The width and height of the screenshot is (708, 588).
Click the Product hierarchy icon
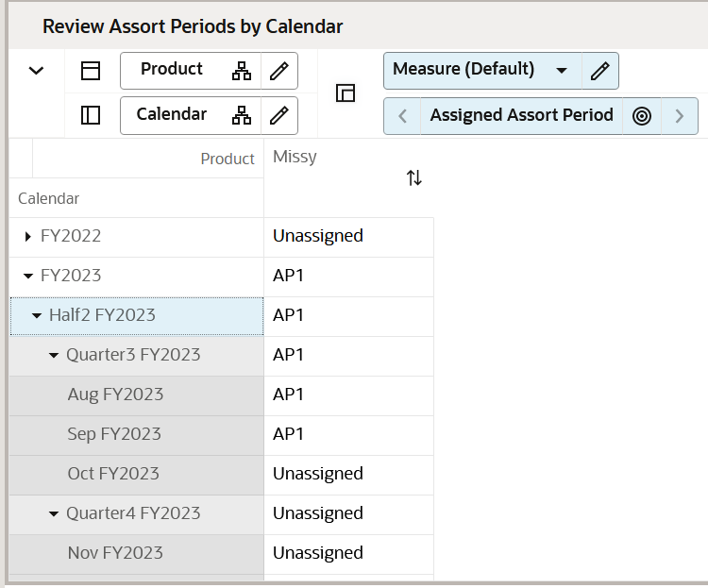pos(242,71)
